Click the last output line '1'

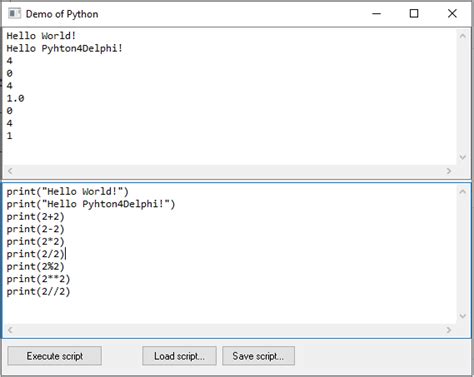point(9,136)
